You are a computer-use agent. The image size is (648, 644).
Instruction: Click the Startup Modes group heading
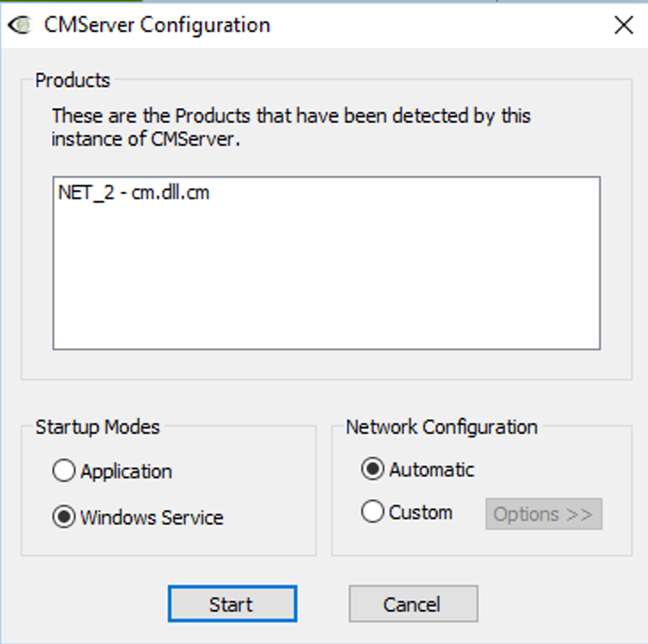point(98,427)
